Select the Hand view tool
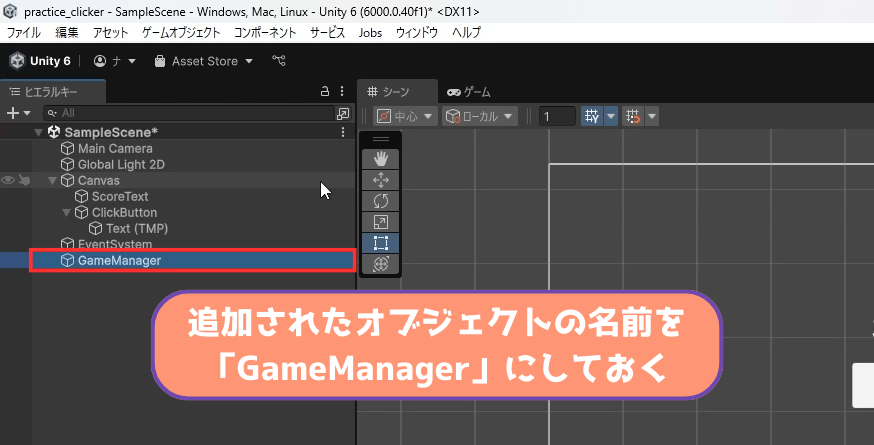874x445 pixels. (381, 159)
